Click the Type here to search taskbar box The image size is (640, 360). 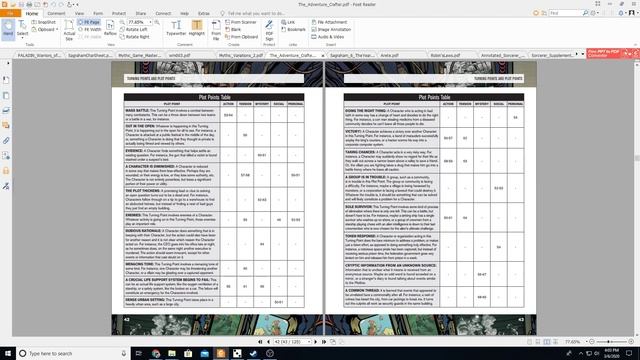[x=73, y=353]
